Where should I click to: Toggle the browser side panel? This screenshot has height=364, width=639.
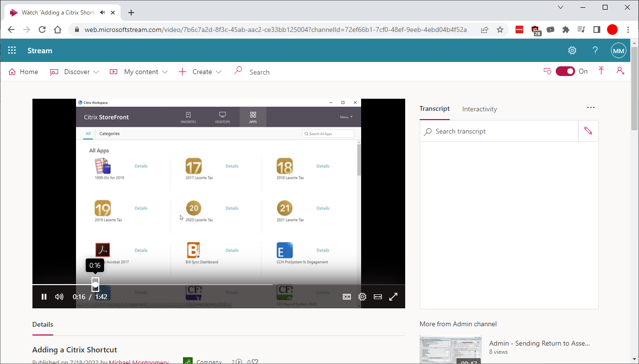click(597, 30)
